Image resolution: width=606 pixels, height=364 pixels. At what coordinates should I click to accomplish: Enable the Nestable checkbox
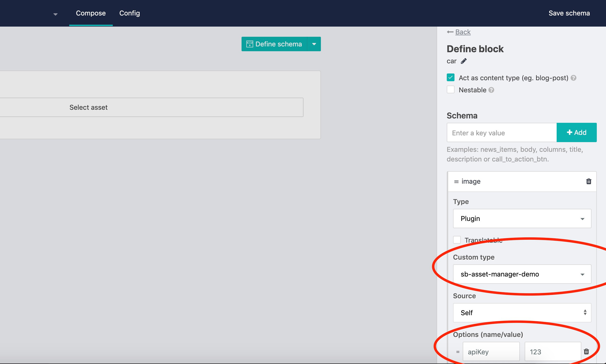(451, 89)
